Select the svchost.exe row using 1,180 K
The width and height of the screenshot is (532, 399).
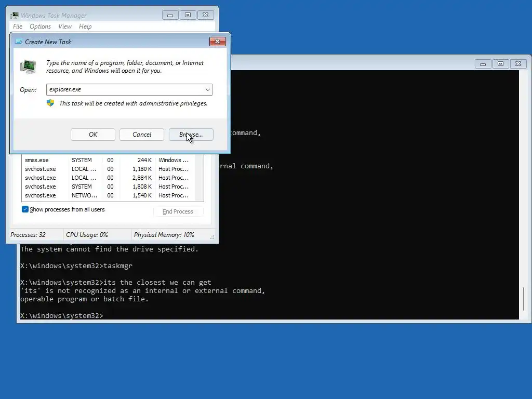point(109,169)
